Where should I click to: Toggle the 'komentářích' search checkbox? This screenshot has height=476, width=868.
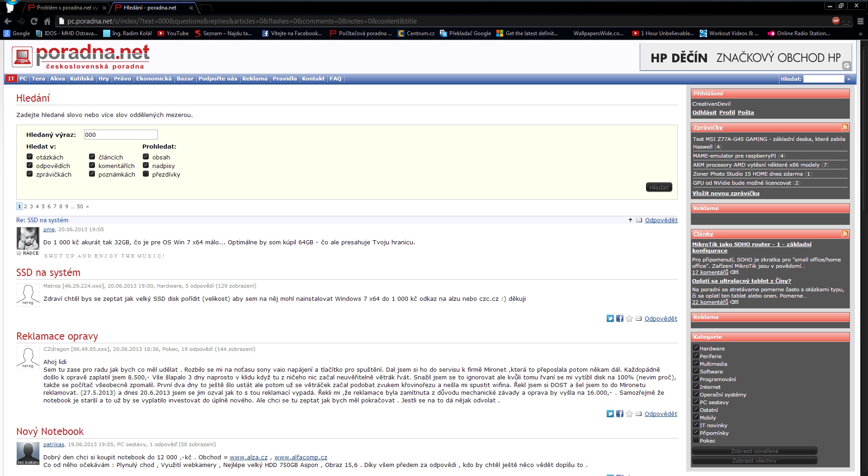[x=92, y=165]
